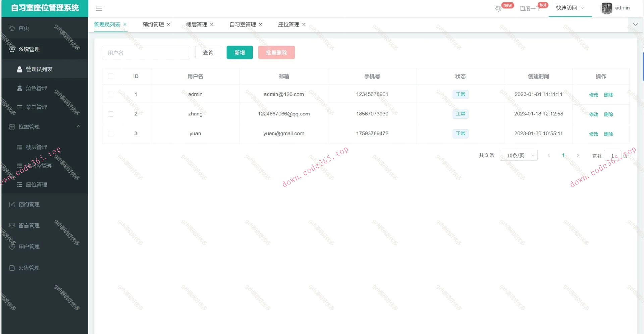Close the 管理员列表 tab
Viewport: 644px width, 334px height.
(125, 24)
